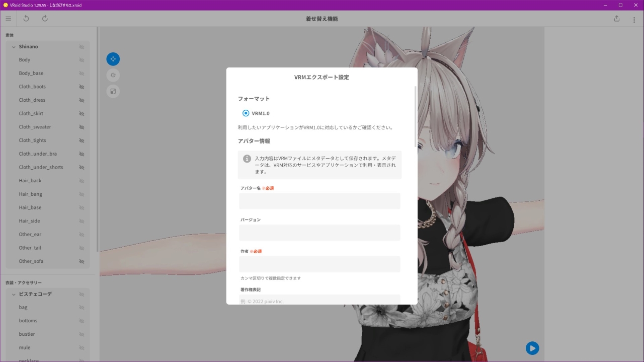Select the rotate view tool
This screenshot has width=644, height=362.
pyautogui.click(x=113, y=75)
